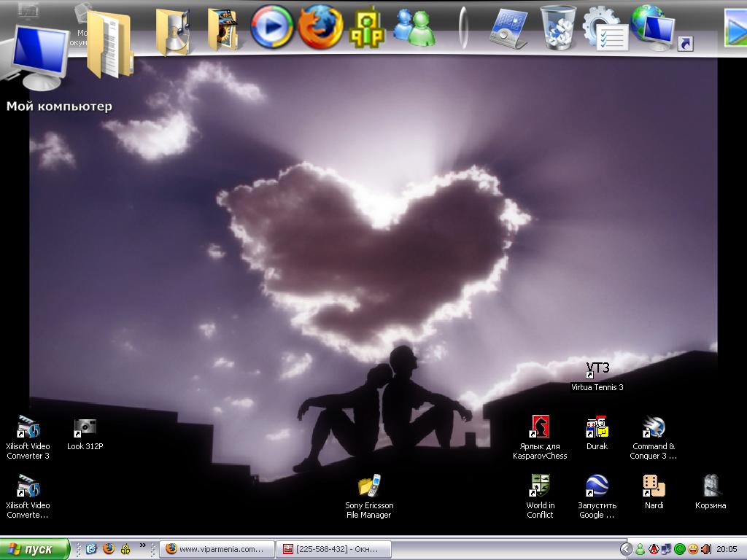Select the Durak game shortcut
Image resolution: width=747 pixels, height=560 pixels.
[x=597, y=428]
